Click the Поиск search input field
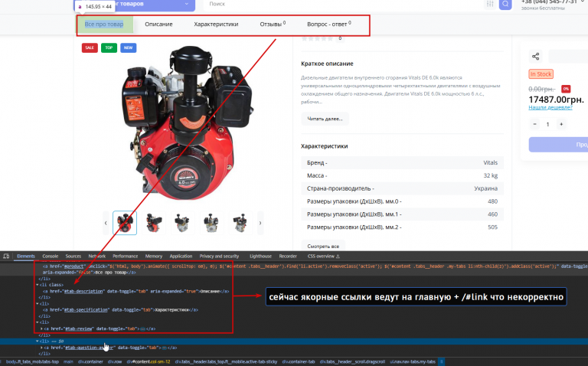 pos(343,4)
